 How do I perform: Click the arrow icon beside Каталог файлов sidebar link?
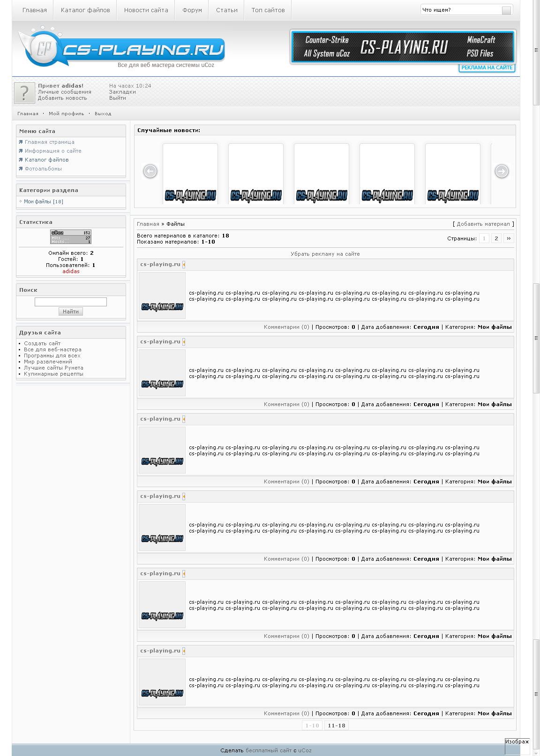coord(21,160)
